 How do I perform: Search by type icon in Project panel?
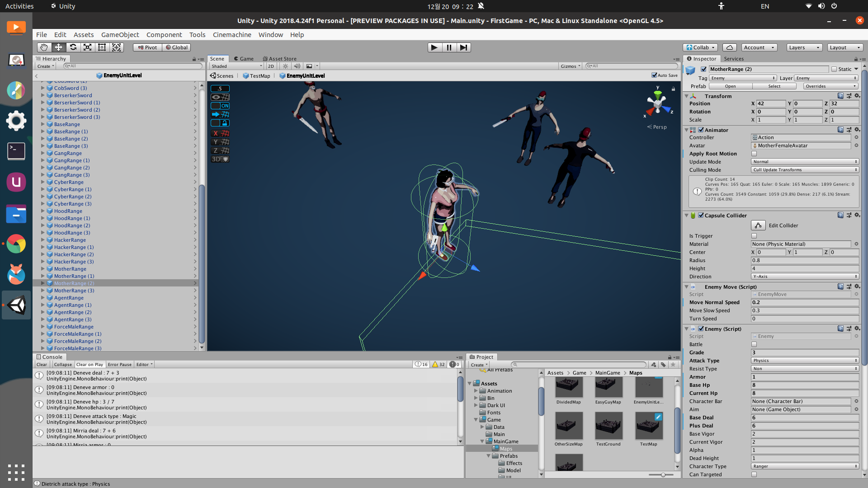coord(654,365)
